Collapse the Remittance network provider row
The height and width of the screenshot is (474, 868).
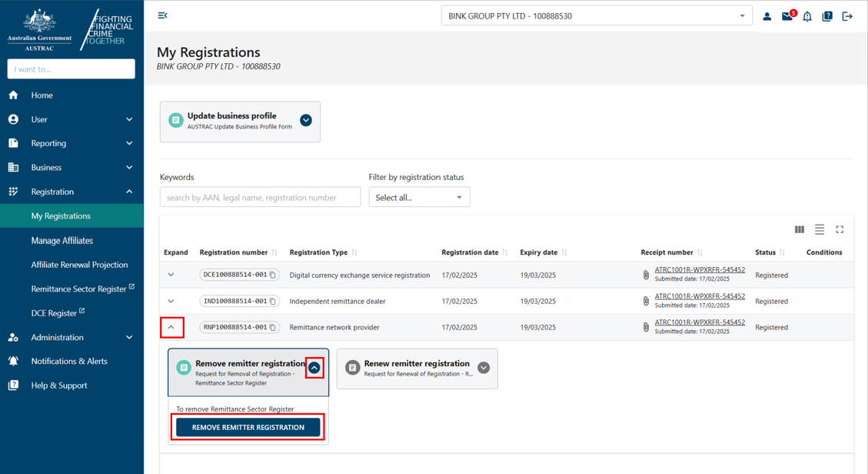click(172, 327)
